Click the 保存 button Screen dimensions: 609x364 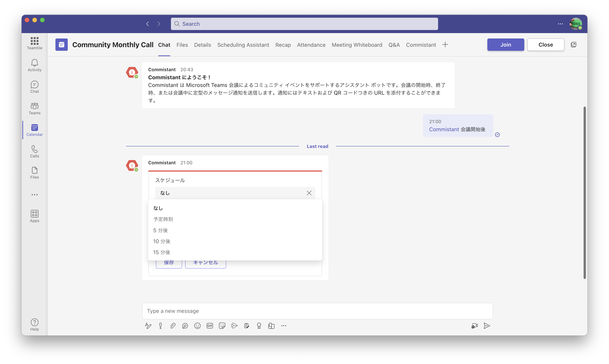(169, 264)
